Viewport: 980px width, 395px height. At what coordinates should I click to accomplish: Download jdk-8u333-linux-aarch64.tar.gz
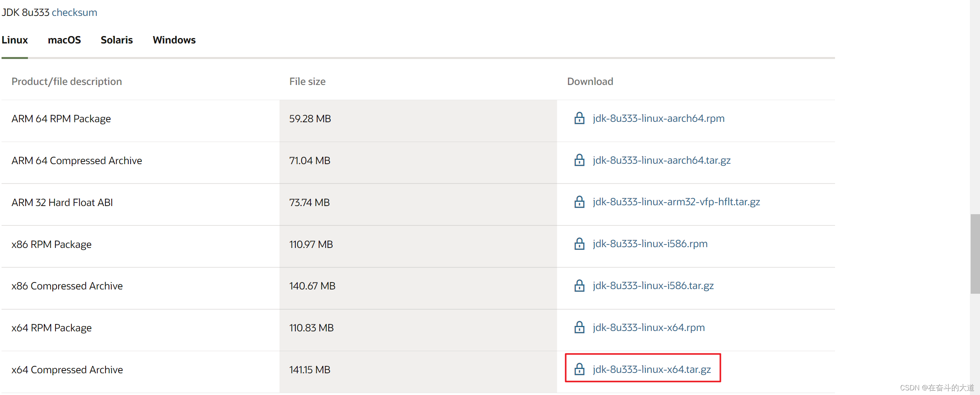[662, 160]
